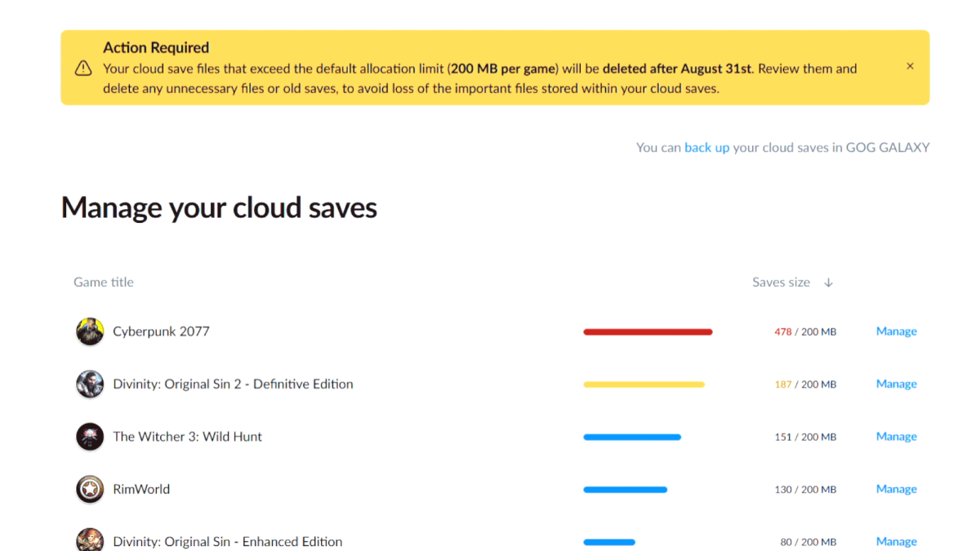Open the back up link
980x551 pixels.
706,148
